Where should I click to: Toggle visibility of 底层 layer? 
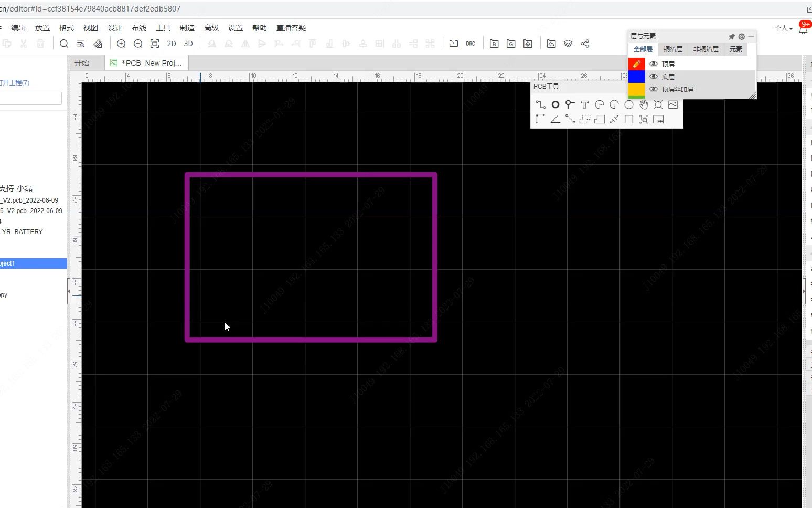click(654, 77)
